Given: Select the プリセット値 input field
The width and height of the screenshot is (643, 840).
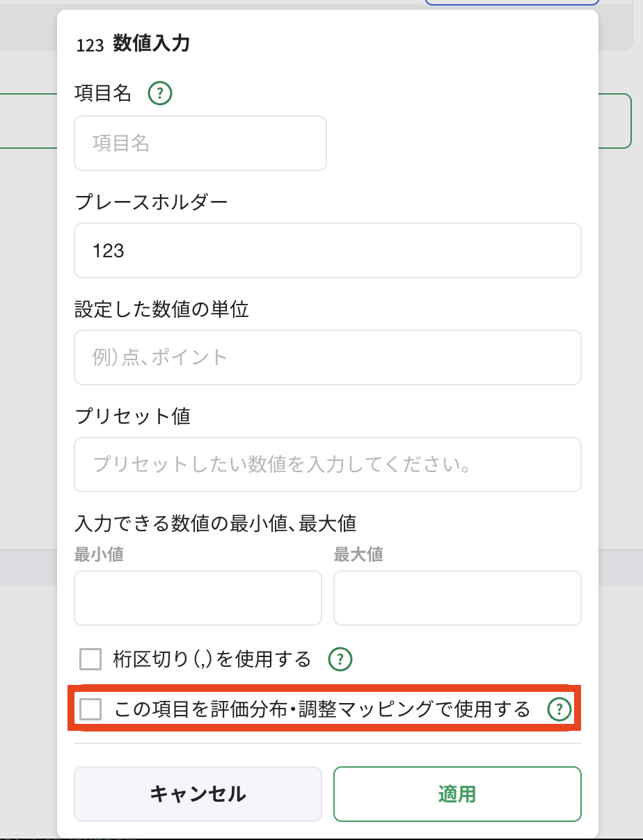Looking at the screenshot, I should (327, 465).
